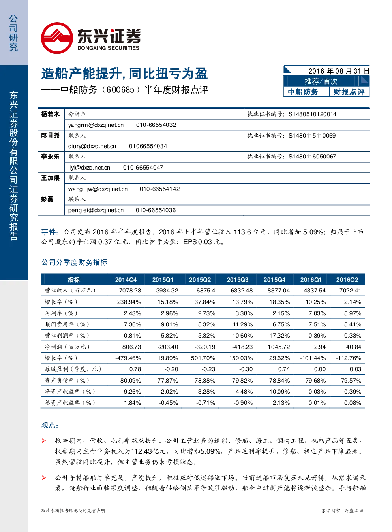Click table column header 2015Q1
The image size is (392, 532).
[163, 279]
